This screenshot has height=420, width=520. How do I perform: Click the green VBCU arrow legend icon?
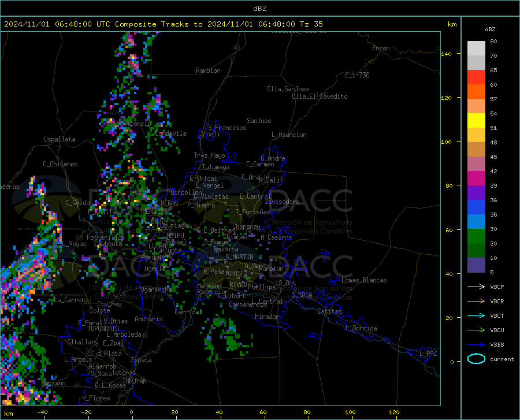click(x=476, y=330)
